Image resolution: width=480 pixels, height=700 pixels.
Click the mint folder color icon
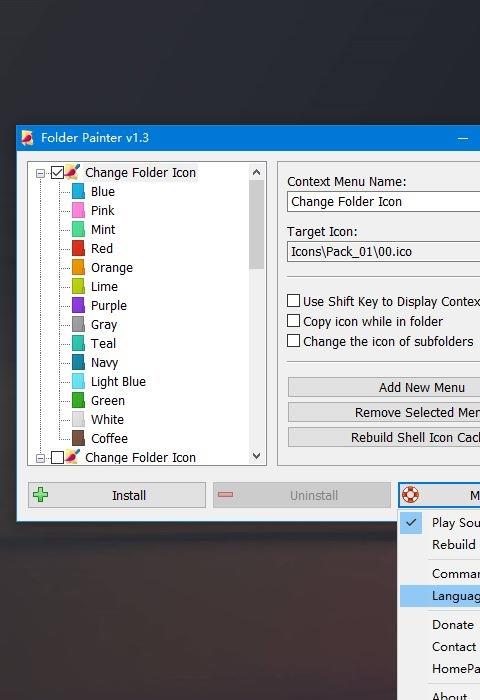78,229
